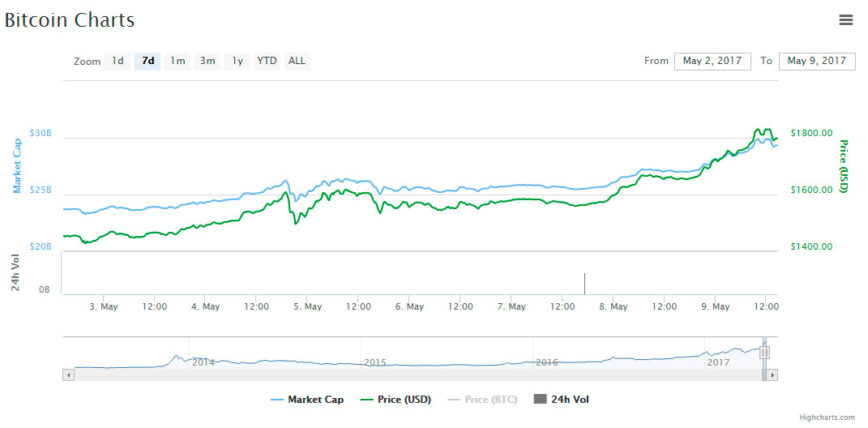Set zoom to 1d
Viewport: 868px width, 428px height.
[x=118, y=61]
